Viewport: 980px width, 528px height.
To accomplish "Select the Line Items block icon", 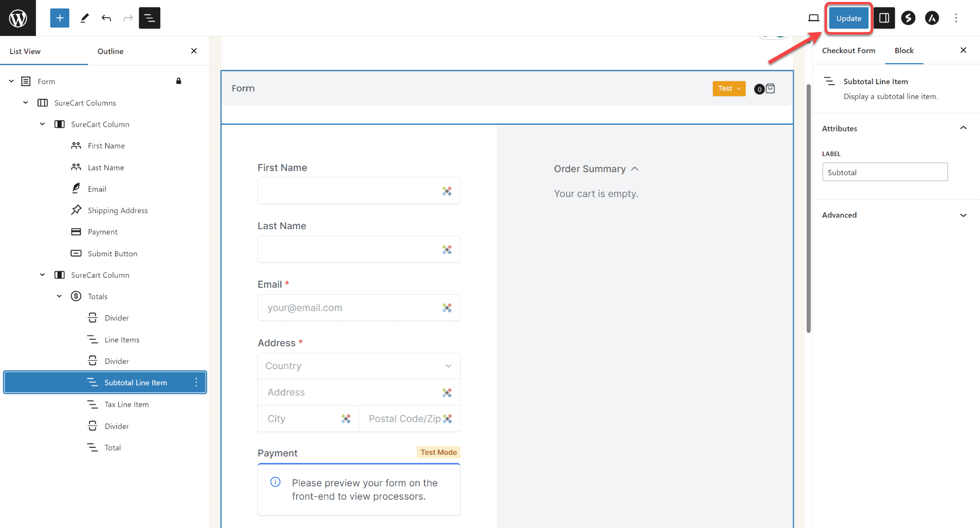I will click(93, 339).
